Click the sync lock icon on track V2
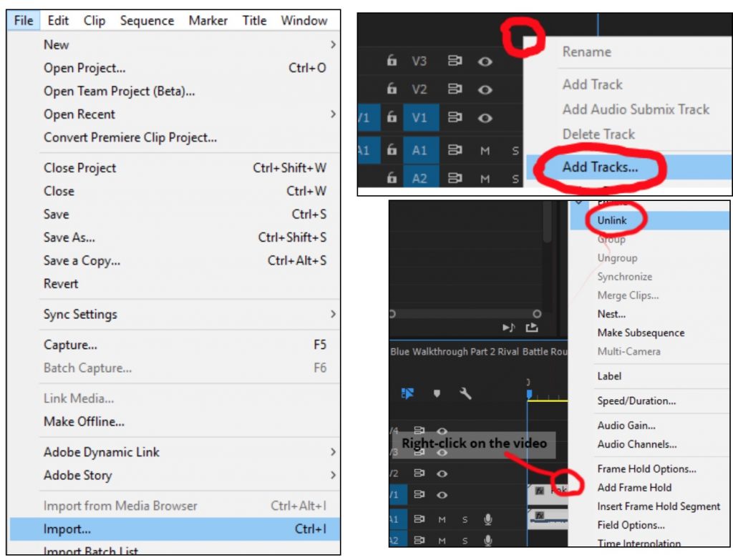The image size is (733, 560). coord(455,89)
